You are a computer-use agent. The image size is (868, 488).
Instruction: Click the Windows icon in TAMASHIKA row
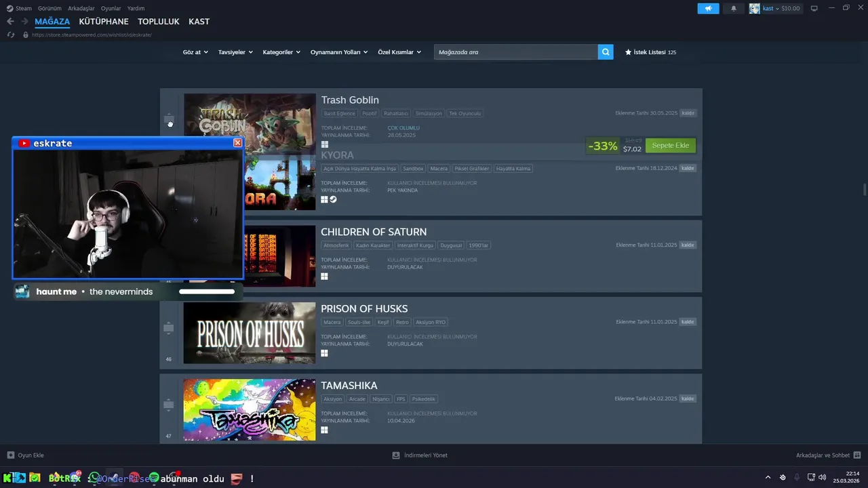pyautogui.click(x=325, y=430)
